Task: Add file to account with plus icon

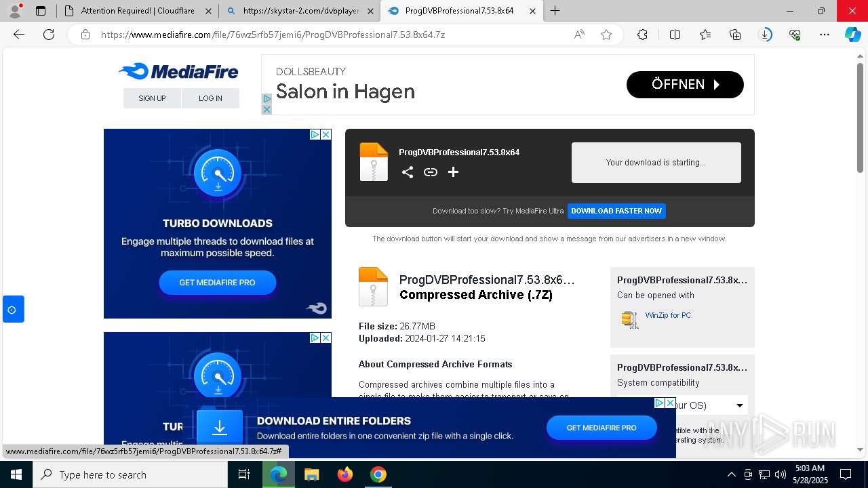Action: click(454, 172)
